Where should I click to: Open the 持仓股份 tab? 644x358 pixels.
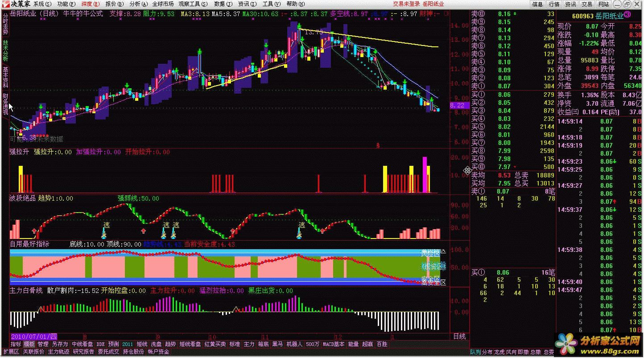(x=133, y=352)
